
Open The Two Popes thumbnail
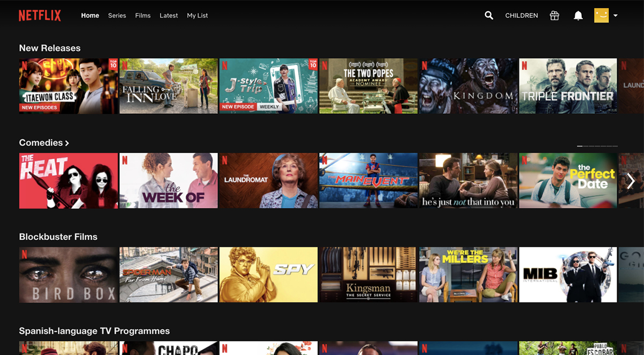point(368,86)
